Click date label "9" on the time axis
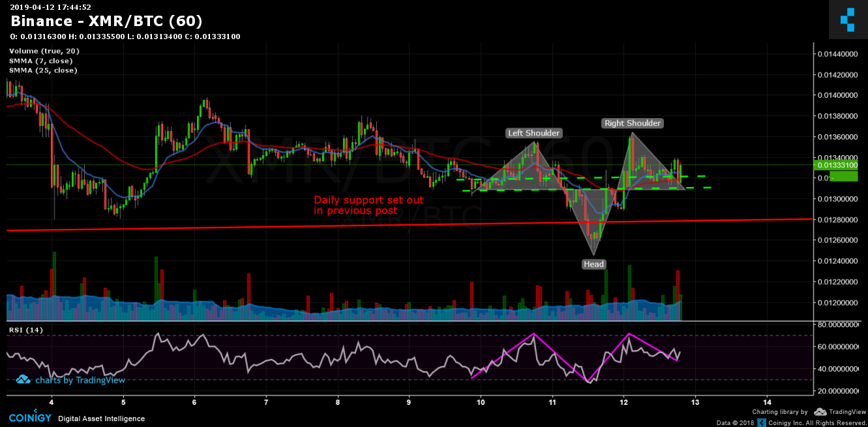Viewport: 868px width, 427px height. (409, 401)
